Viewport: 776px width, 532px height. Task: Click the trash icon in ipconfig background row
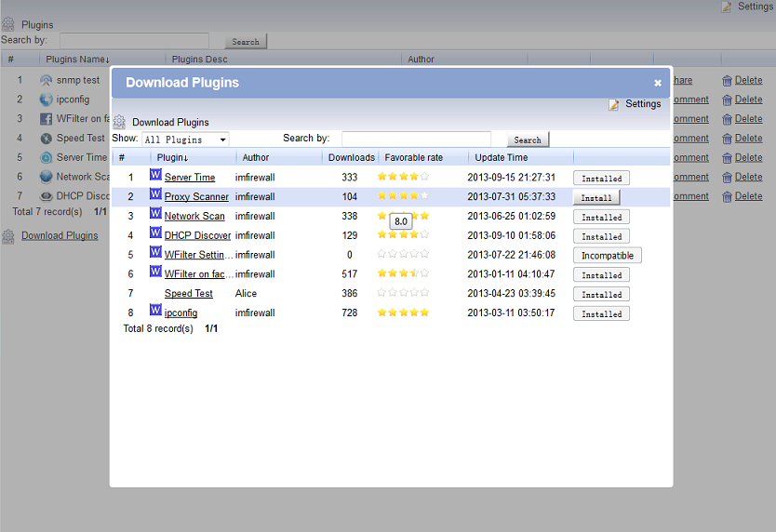(727, 100)
